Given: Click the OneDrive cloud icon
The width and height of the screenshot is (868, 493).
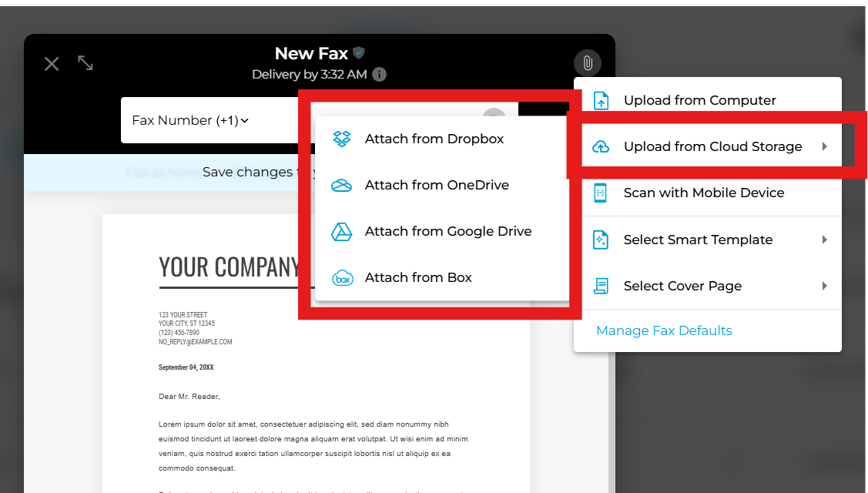Looking at the screenshot, I should 341,185.
